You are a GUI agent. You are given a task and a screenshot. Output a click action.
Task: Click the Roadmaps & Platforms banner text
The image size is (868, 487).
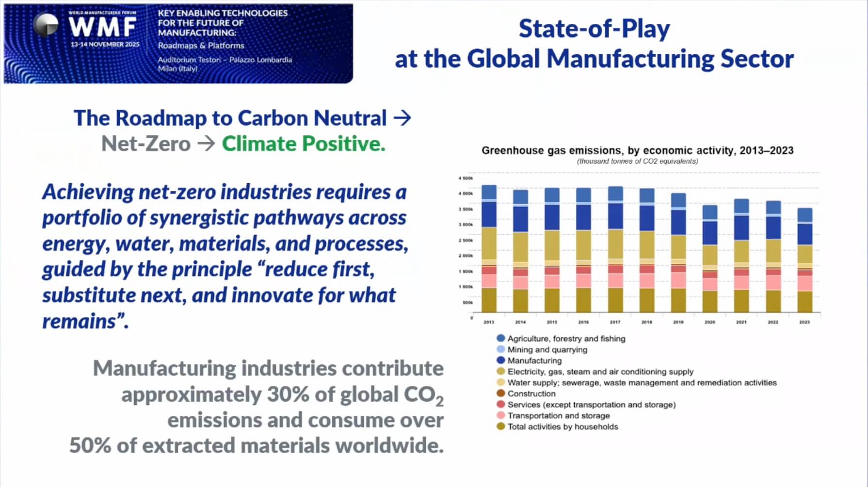tap(201, 45)
